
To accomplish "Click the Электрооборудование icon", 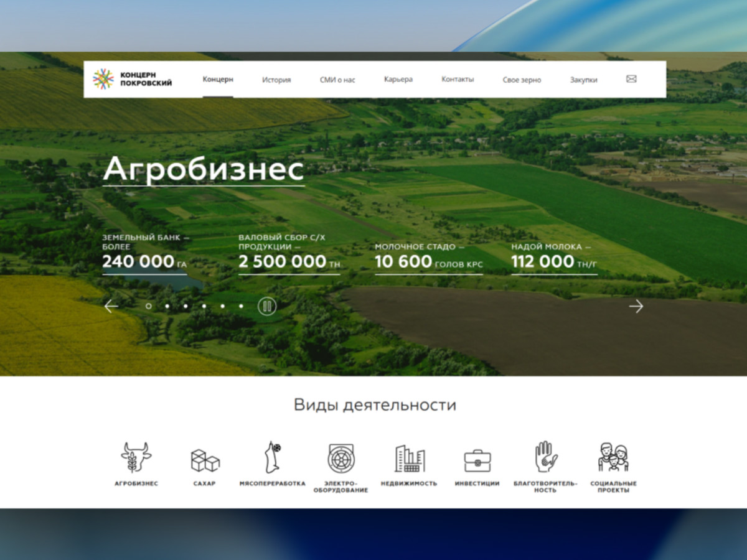I will point(341,459).
